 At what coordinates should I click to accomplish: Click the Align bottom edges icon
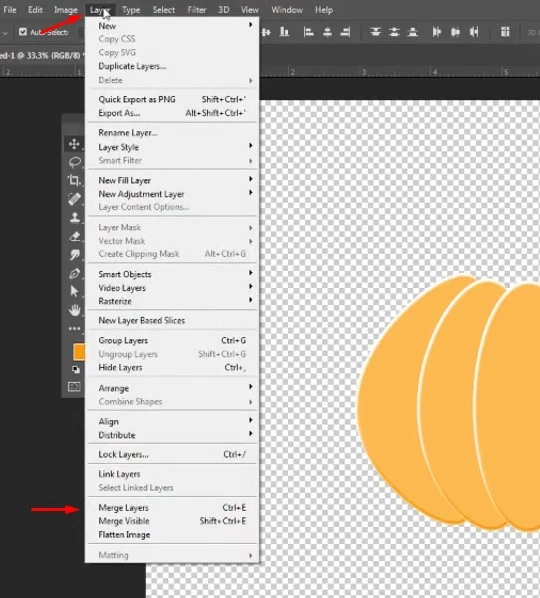(x=284, y=32)
